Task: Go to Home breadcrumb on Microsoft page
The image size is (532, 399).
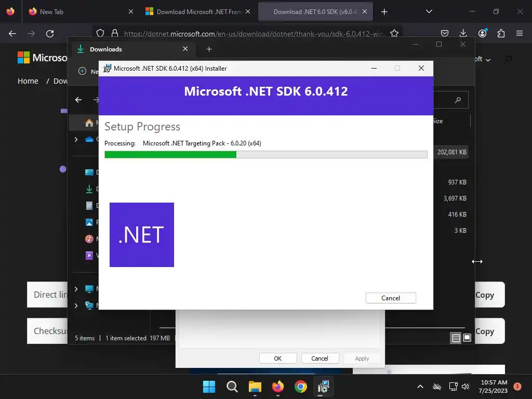Action: tap(28, 81)
